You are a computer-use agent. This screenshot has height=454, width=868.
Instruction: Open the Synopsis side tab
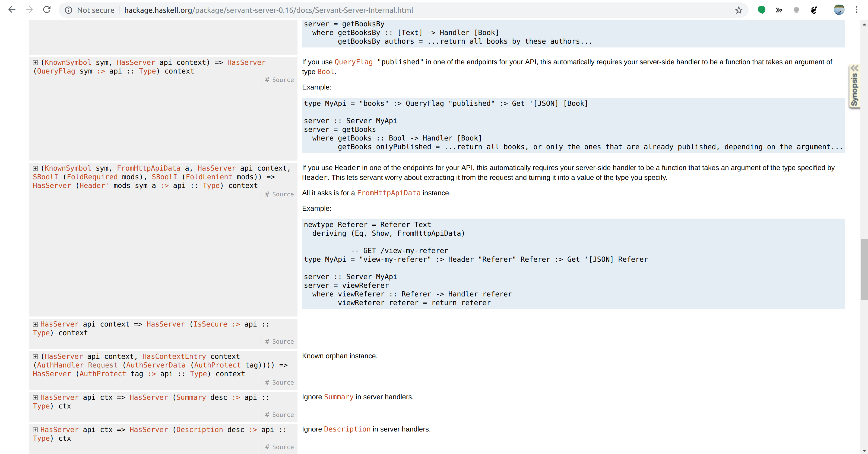tap(854, 86)
